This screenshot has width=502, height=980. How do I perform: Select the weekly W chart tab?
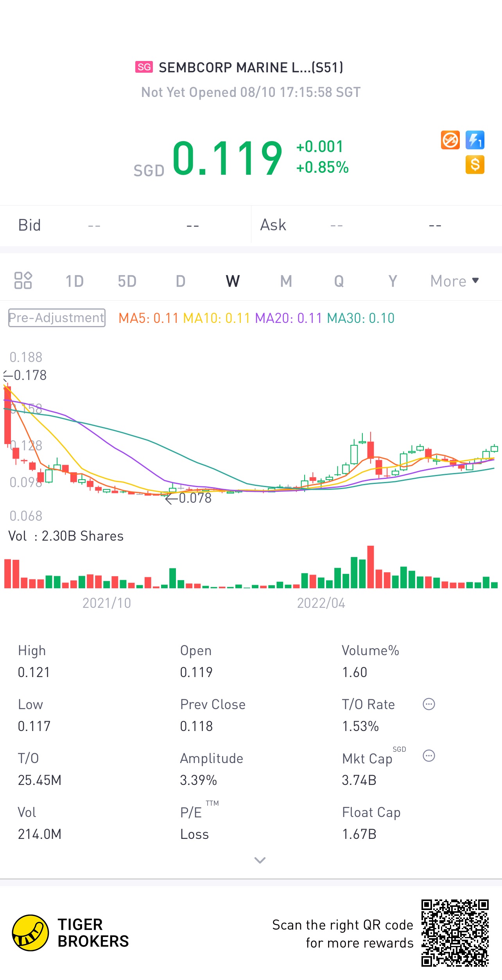tap(233, 281)
